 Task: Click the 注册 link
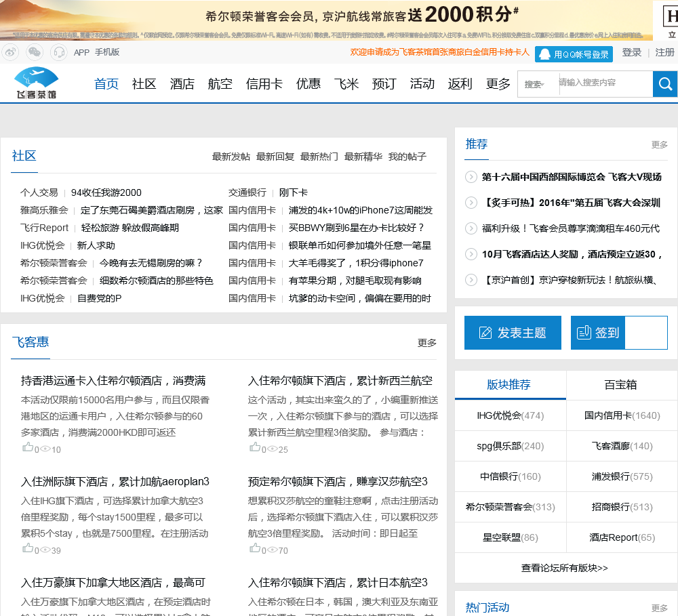pos(664,52)
